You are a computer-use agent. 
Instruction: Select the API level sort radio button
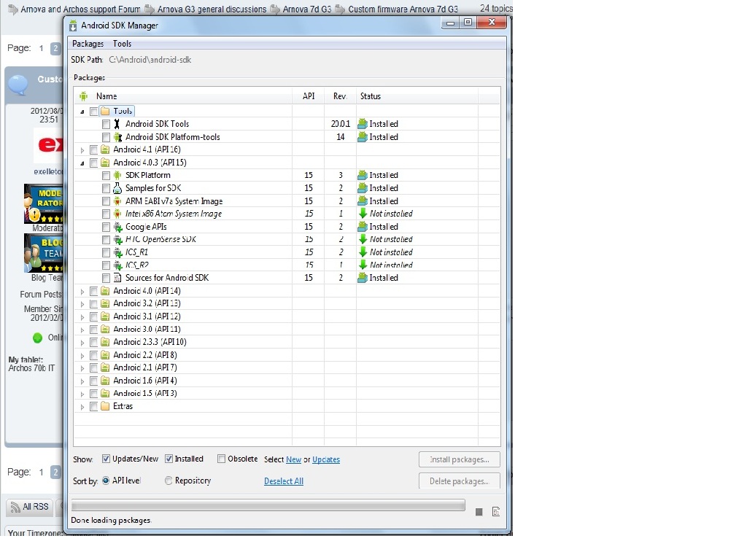(106, 481)
